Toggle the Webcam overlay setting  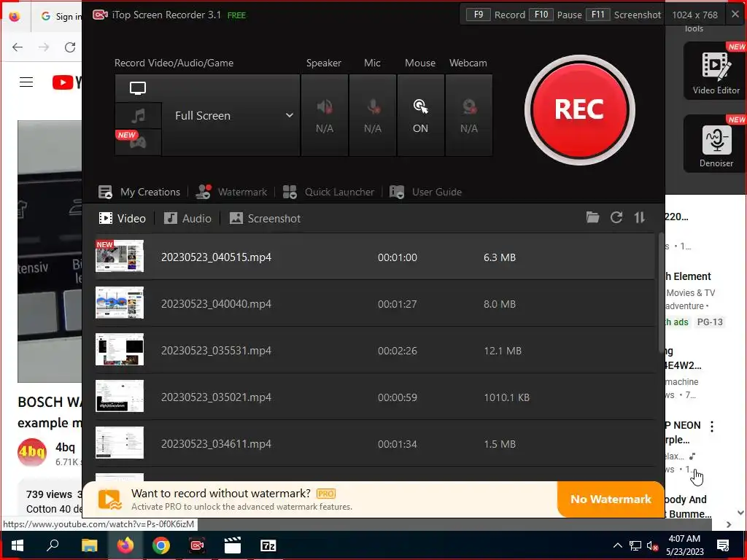click(x=469, y=115)
